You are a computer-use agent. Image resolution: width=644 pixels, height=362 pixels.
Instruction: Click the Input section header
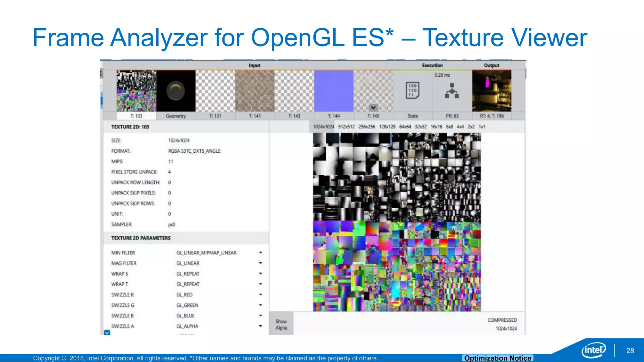pos(254,65)
